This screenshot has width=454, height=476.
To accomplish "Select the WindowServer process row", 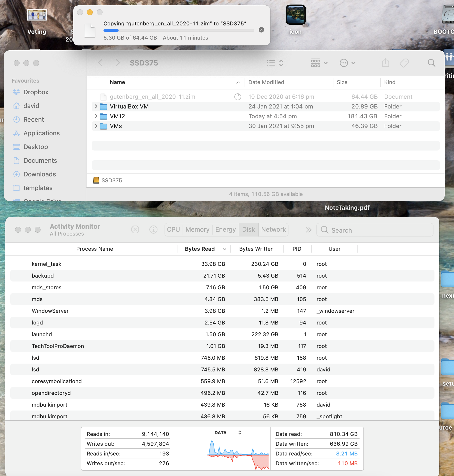I will [222, 311].
